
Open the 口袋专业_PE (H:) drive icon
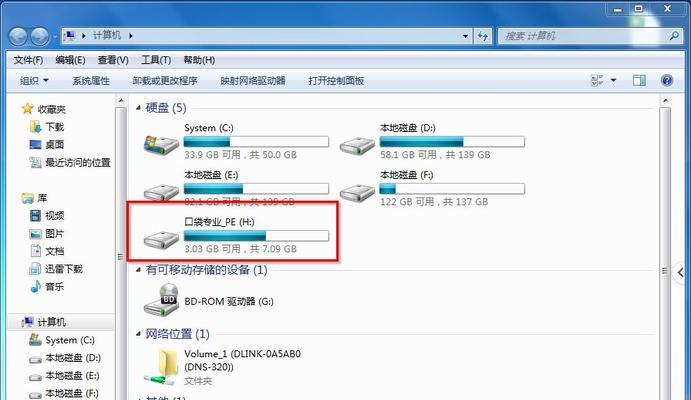coord(161,239)
